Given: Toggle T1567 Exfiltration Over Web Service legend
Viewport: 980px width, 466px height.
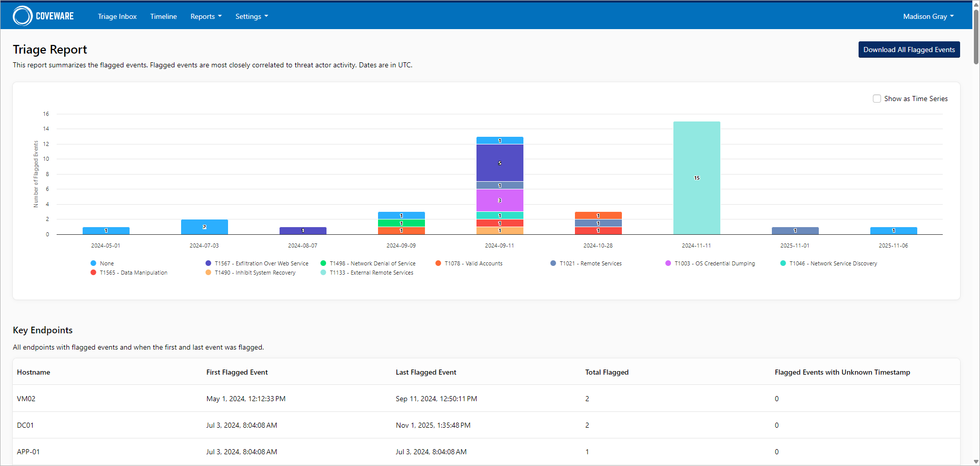Looking at the screenshot, I should click(x=257, y=263).
